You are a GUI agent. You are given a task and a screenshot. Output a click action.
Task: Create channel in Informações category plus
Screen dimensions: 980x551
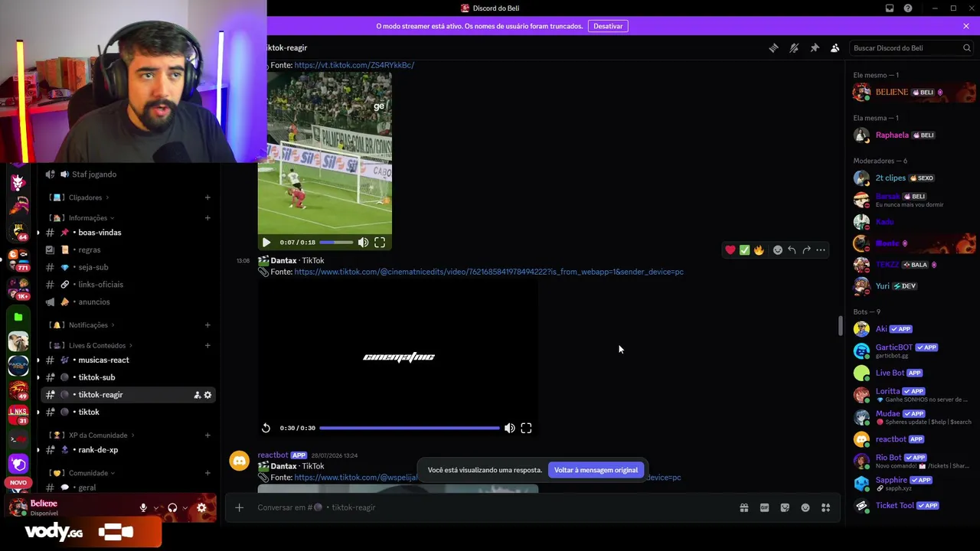point(207,218)
